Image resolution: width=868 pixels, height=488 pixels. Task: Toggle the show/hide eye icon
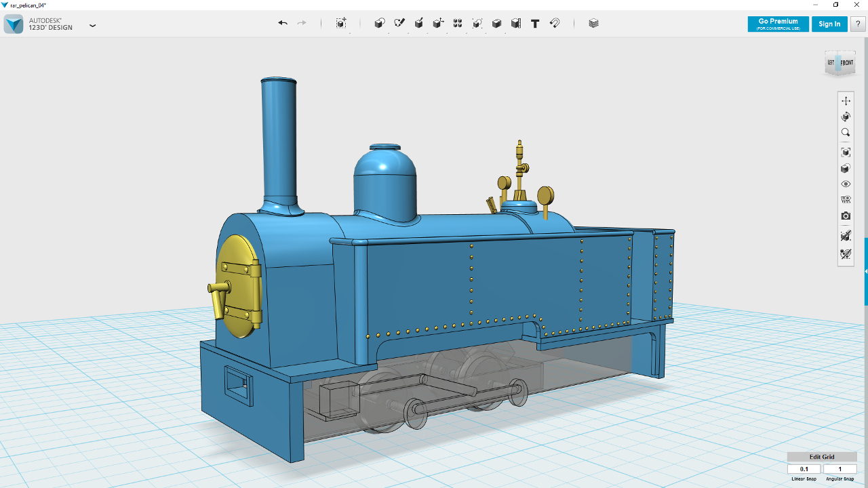(846, 184)
